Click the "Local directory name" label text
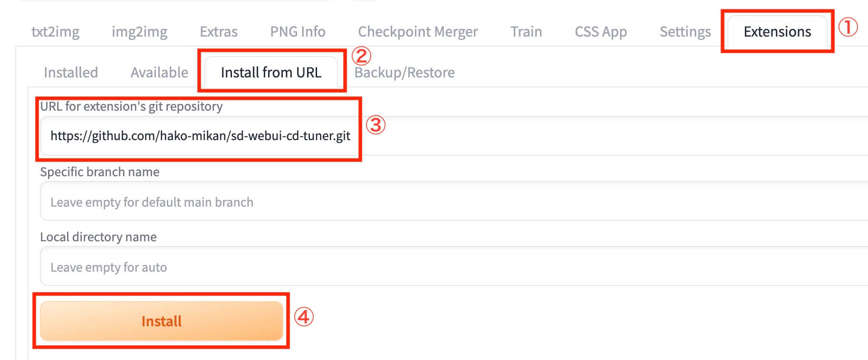Image resolution: width=868 pixels, height=360 pixels. [x=98, y=237]
